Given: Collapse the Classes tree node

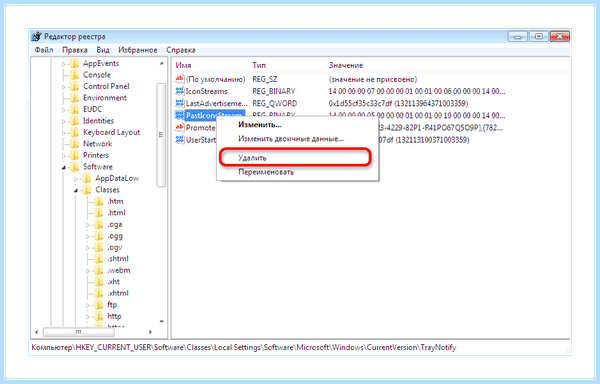Looking at the screenshot, I should [x=76, y=190].
